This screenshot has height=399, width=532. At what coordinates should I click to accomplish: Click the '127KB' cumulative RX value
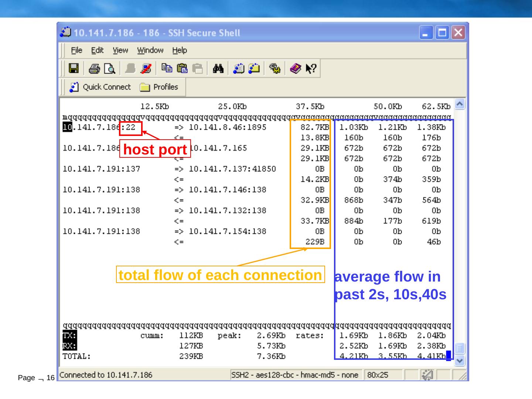(191, 346)
